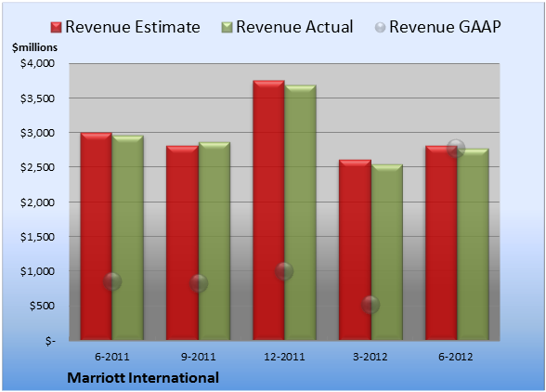Screen dimensions: 546x392
Task: Click the 9-2011 category label
Action: click(x=199, y=357)
